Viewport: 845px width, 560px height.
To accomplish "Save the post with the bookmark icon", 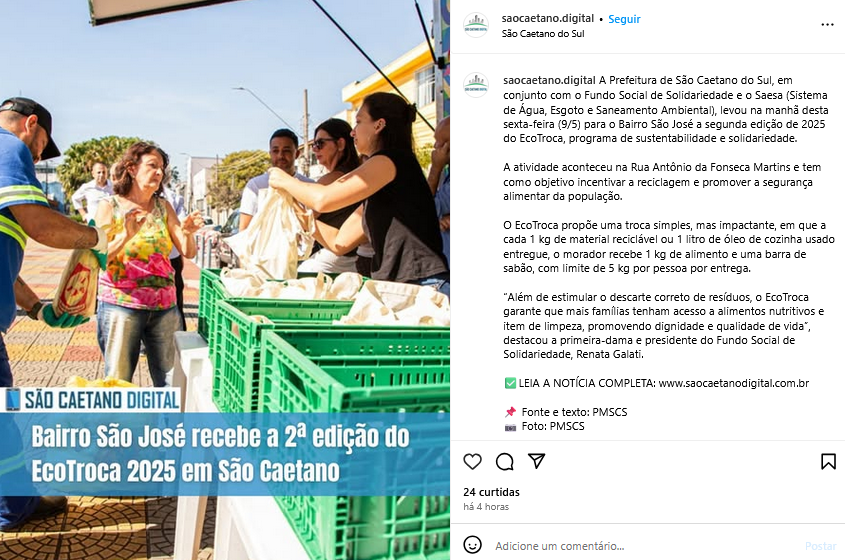I will (828, 461).
